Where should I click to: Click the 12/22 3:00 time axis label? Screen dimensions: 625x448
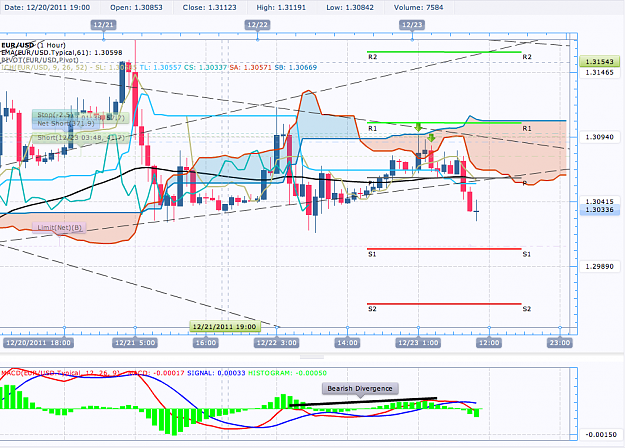277,343
